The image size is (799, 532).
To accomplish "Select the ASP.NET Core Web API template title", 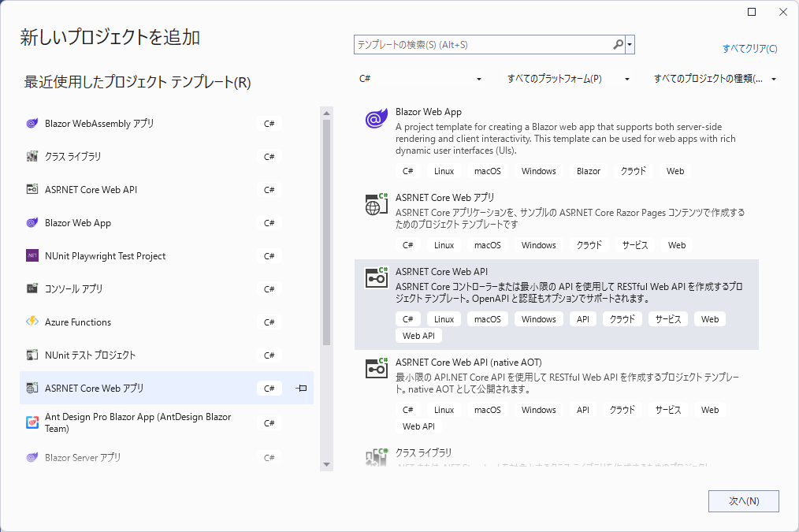I will pyautogui.click(x=441, y=272).
